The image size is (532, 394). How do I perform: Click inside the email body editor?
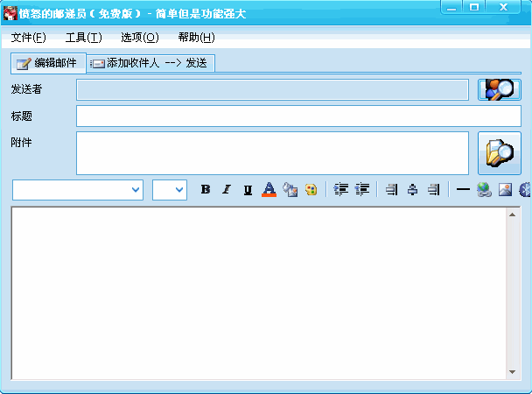[x=259, y=293]
